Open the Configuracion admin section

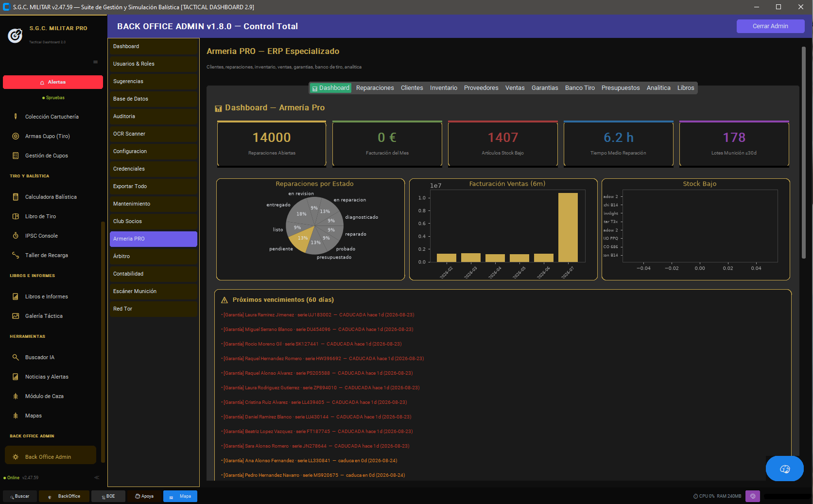[x=154, y=151]
